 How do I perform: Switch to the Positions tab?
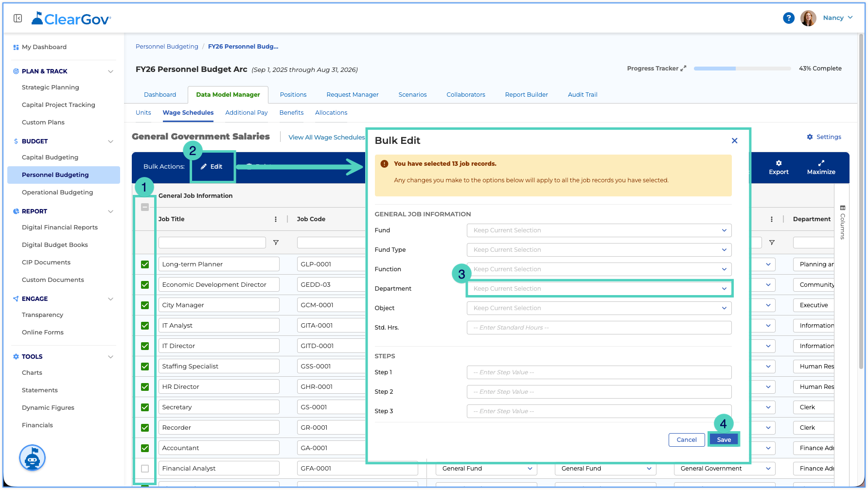pyautogui.click(x=293, y=95)
